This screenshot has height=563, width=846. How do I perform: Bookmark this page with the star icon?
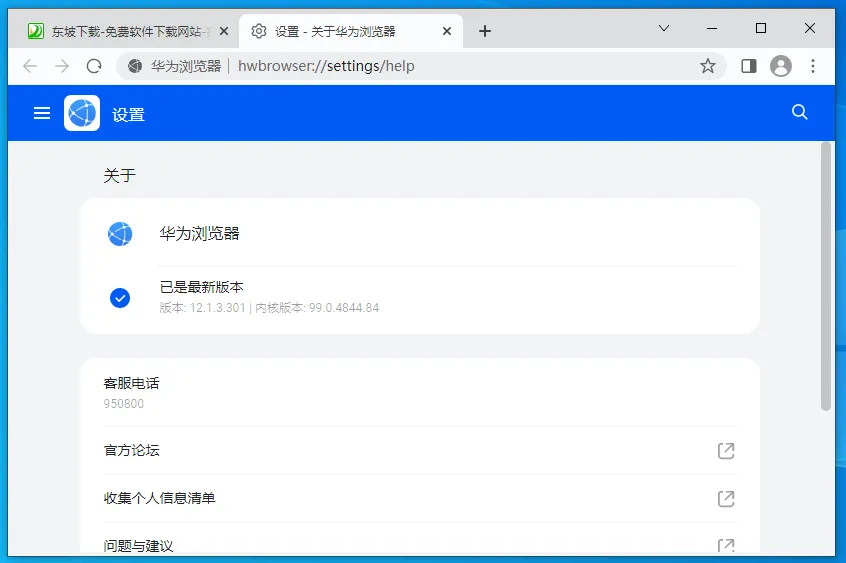[x=708, y=66]
